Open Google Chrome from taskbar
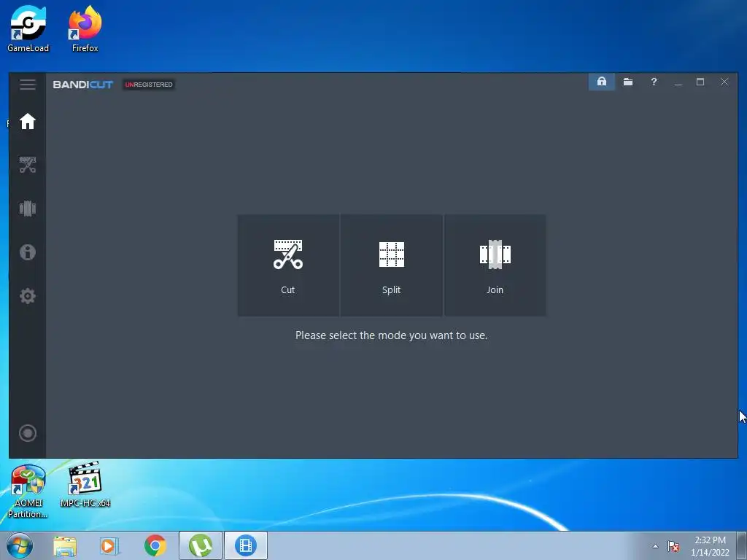The width and height of the screenshot is (747, 560). [x=155, y=545]
